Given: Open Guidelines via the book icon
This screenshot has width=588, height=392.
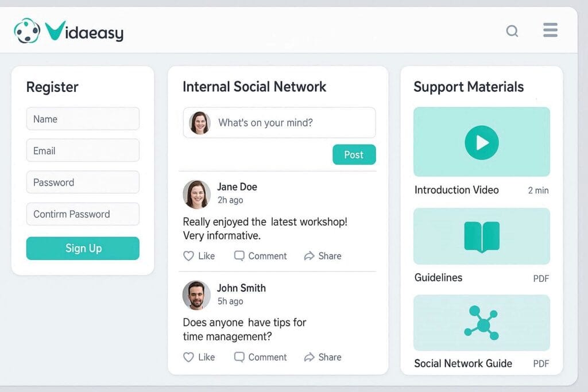Looking at the screenshot, I should click(481, 235).
